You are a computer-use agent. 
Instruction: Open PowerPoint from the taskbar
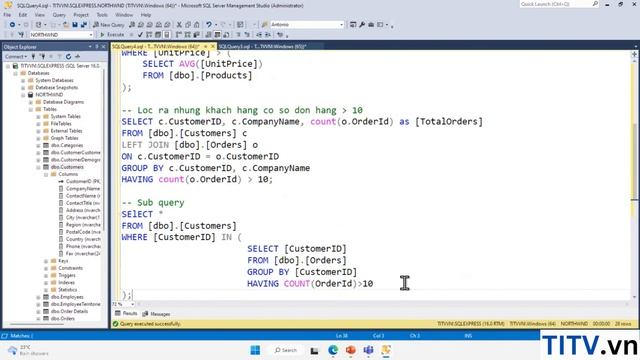pos(350,350)
